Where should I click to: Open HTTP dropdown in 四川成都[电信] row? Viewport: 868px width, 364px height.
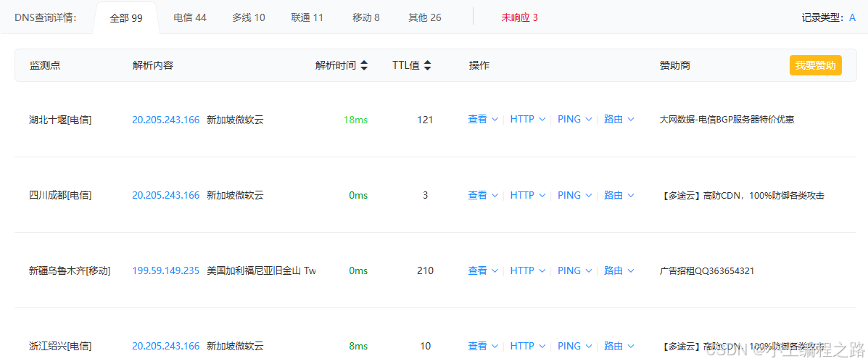(528, 195)
